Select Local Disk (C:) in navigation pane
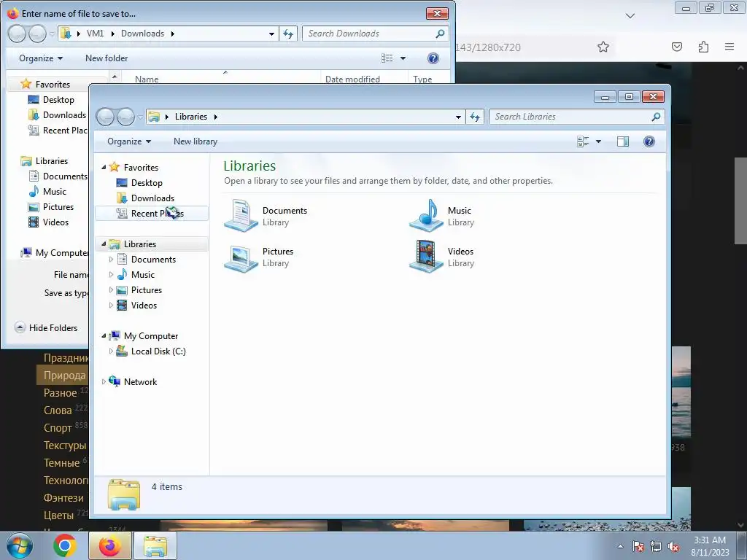Image resolution: width=747 pixels, height=560 pixels. 158,351
